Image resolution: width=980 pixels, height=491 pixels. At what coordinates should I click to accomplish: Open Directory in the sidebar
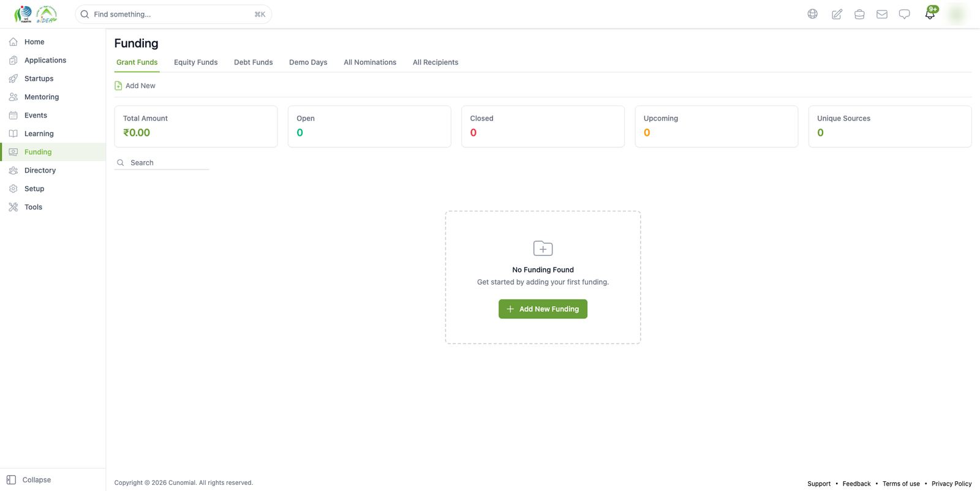53,170
